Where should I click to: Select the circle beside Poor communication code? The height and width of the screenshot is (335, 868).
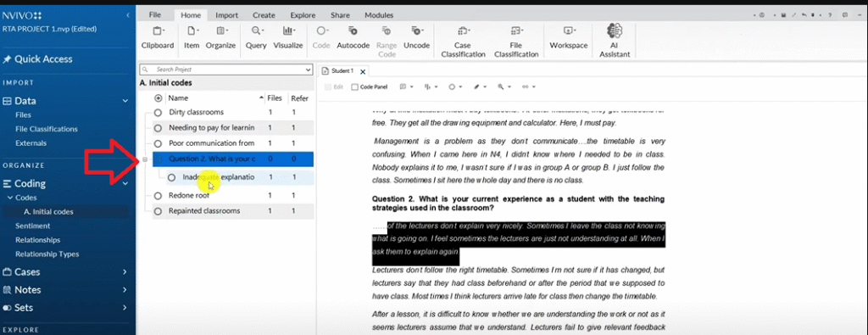point(158,143)
